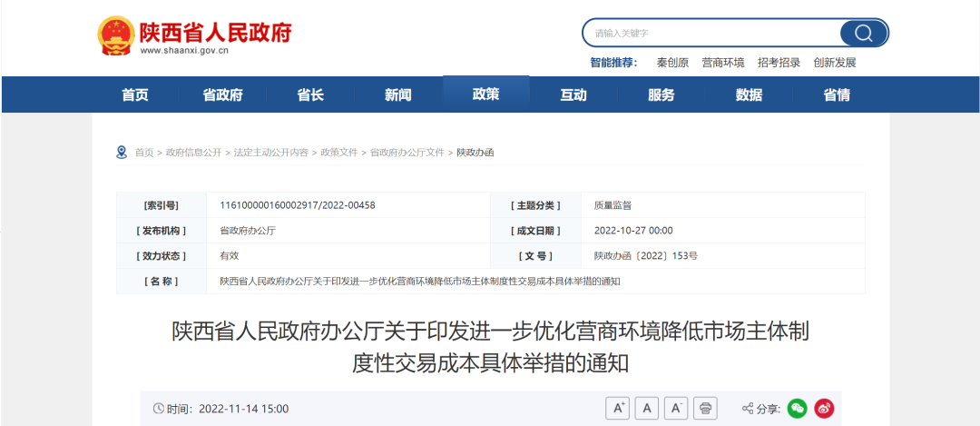
Task: Click the [名 称] label cell
Action: tap(162, 282)
